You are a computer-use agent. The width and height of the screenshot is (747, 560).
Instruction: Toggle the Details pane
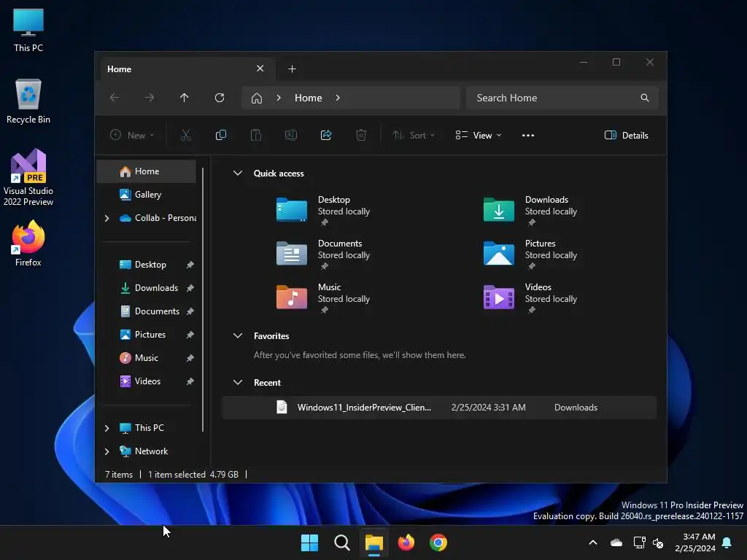pos(627,135)
